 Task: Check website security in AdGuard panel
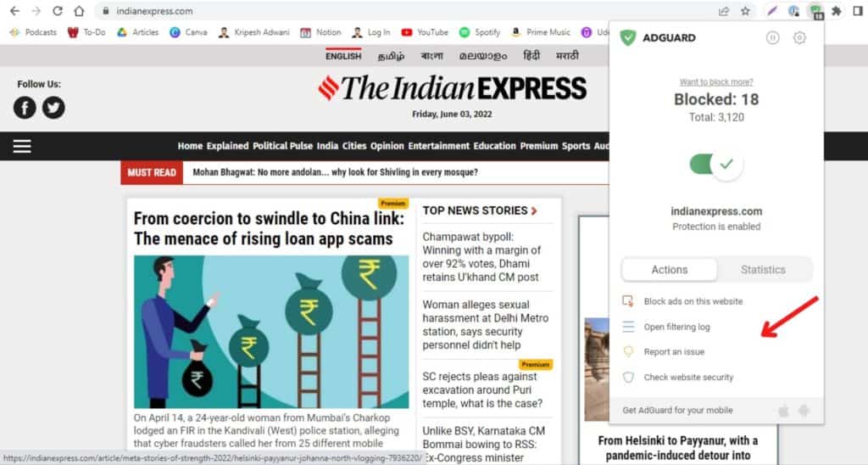tap(688, 378)
